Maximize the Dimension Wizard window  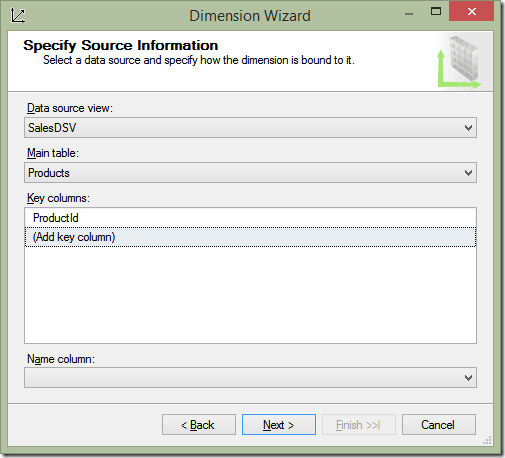(x=436, y=12)
